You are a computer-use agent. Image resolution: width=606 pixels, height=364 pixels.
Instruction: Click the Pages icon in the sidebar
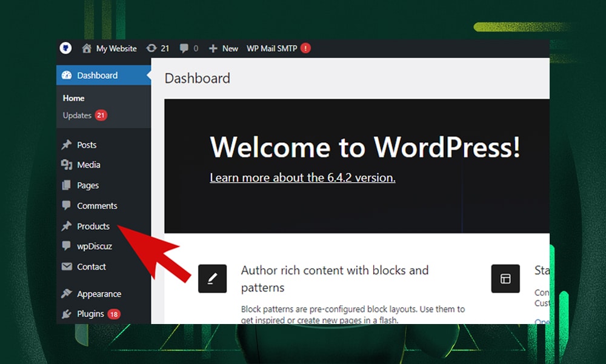pyautogui.click(x=67, y=185)
